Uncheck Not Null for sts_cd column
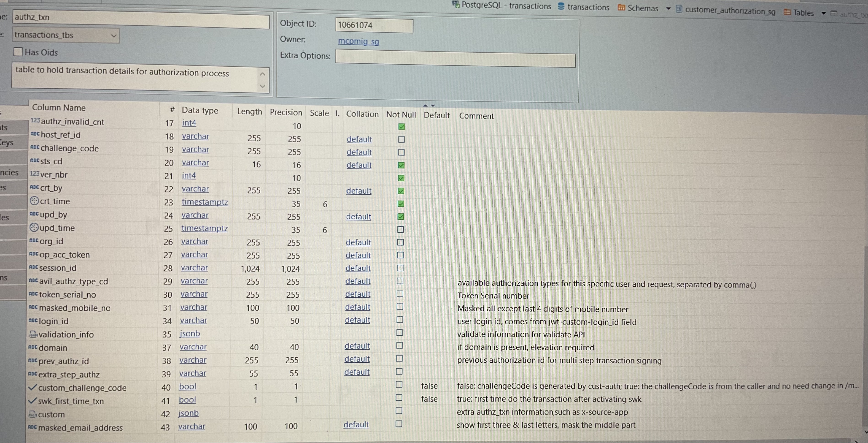 pyautogui.click(x=401, y=165)
